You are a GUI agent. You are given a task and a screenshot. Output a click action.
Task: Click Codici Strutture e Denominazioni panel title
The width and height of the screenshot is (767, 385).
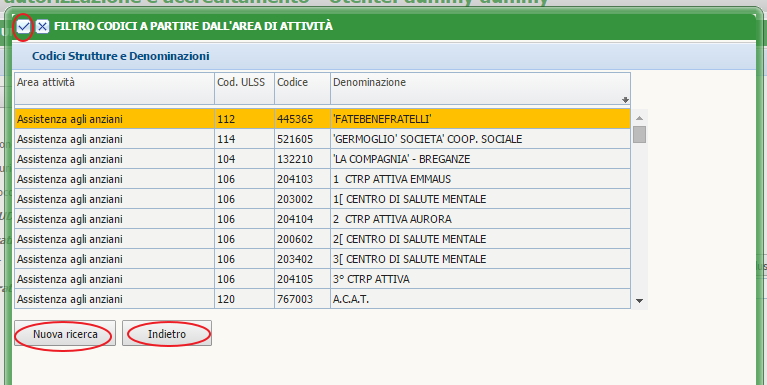(x=121, y=56)
